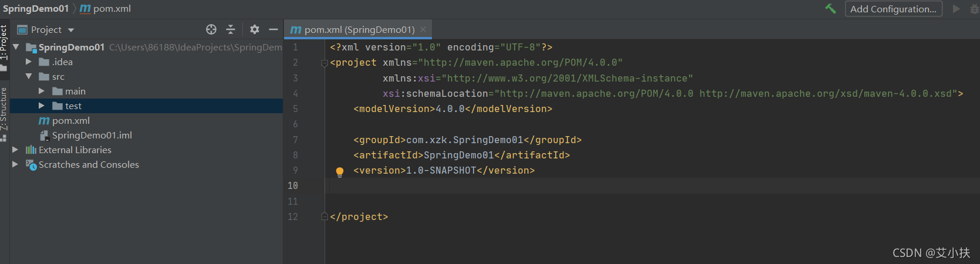The height and width of the screenshot is (264, 980).
Task: Click the version text 1.0-SNAPSHOT
Action: (441, 170)
